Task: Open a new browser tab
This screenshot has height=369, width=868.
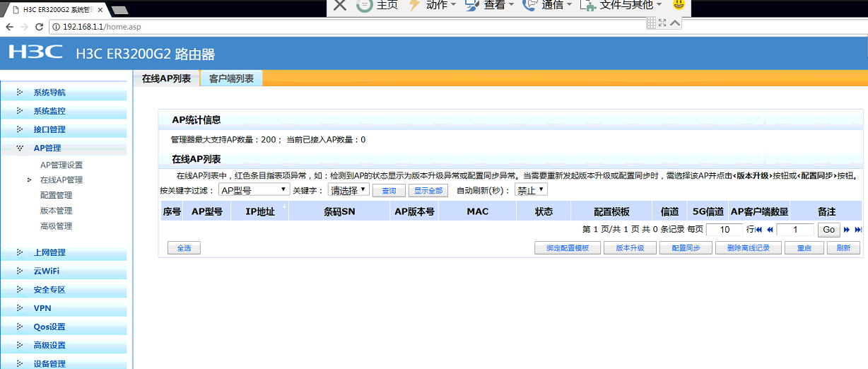Action: coord(120,9)
